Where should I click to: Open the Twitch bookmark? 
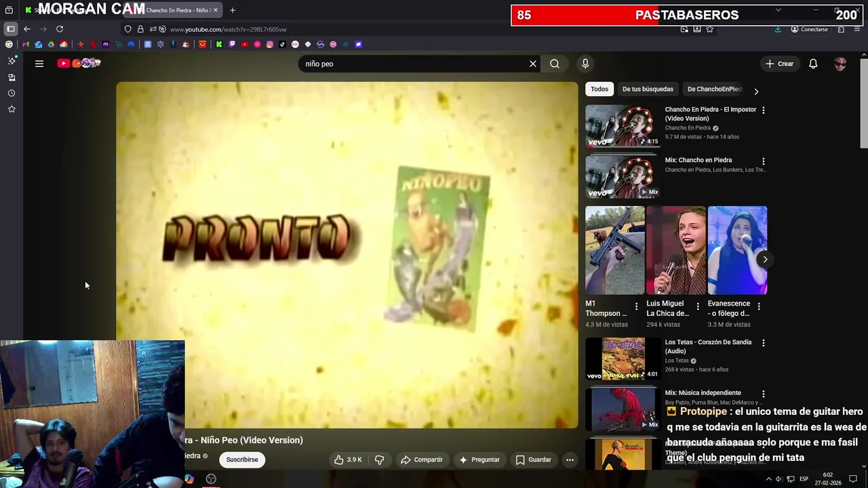(232, 44)
